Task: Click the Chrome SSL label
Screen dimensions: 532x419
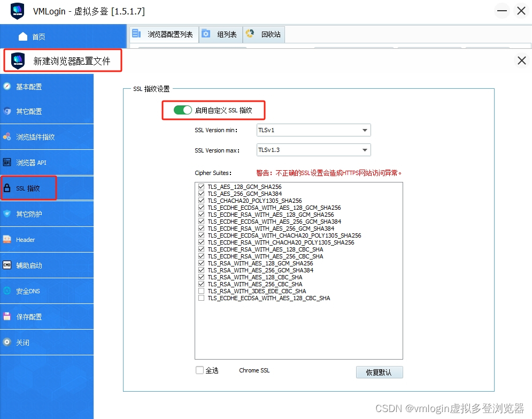Action: (x=254, y=370)
